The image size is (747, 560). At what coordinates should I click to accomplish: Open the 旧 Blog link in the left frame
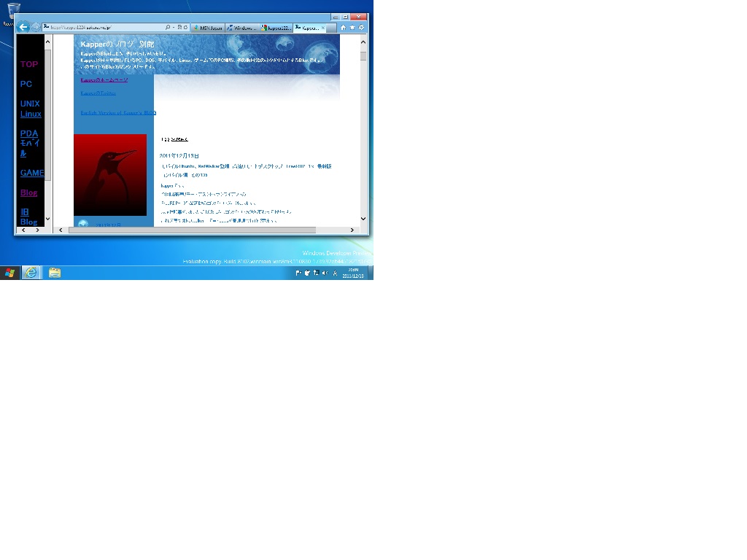28,217
